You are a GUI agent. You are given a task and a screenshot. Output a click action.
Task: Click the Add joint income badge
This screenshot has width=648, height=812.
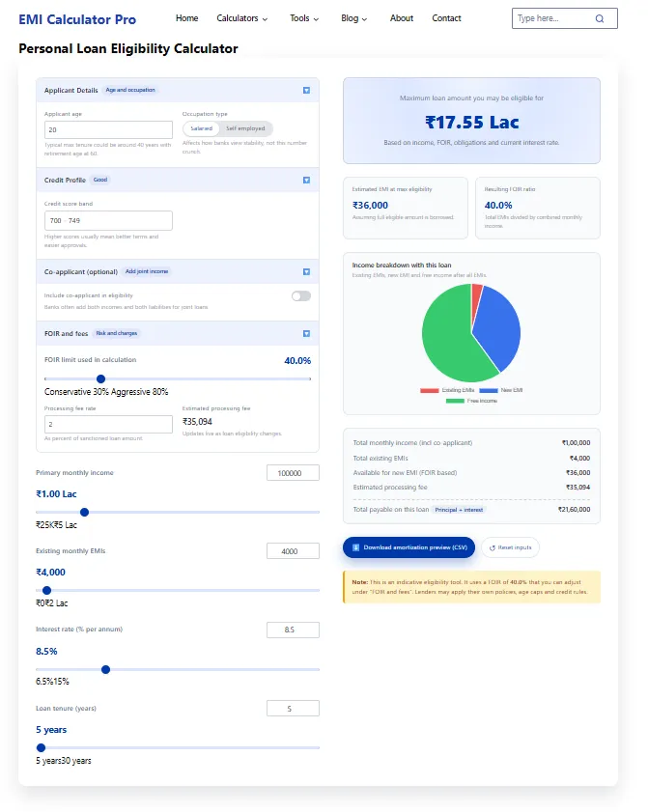click(147, 271)
